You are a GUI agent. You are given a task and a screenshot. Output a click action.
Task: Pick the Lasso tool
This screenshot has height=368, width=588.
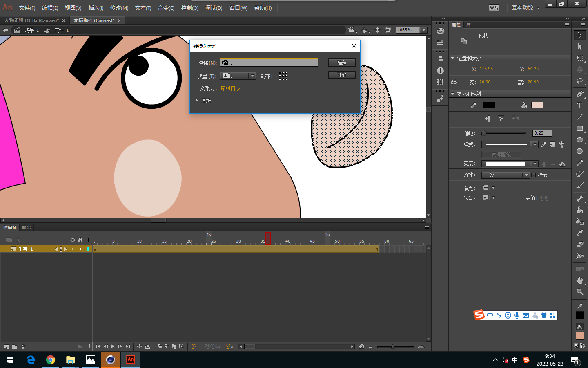(x=579, y=81)
